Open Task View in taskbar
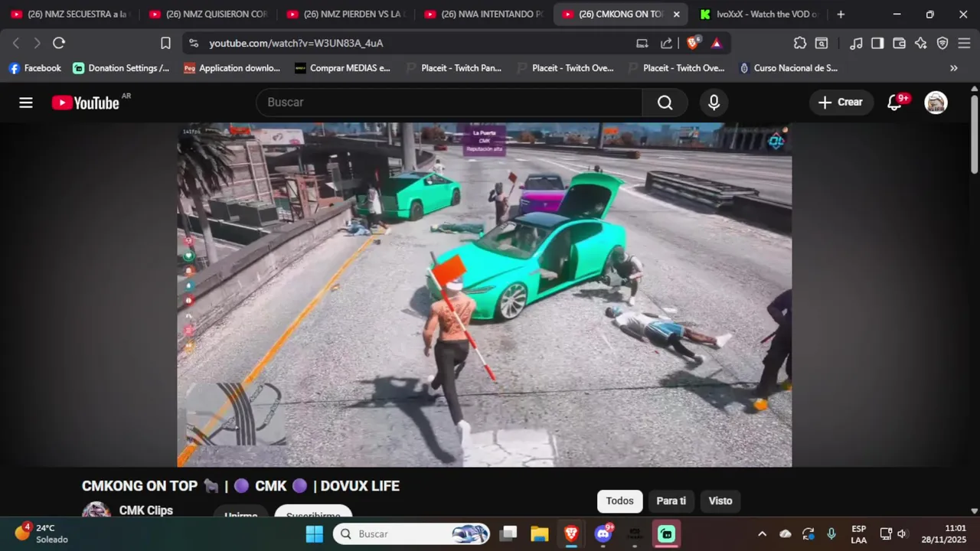This screenshot has width=980, height=551. tap(509, 533)
